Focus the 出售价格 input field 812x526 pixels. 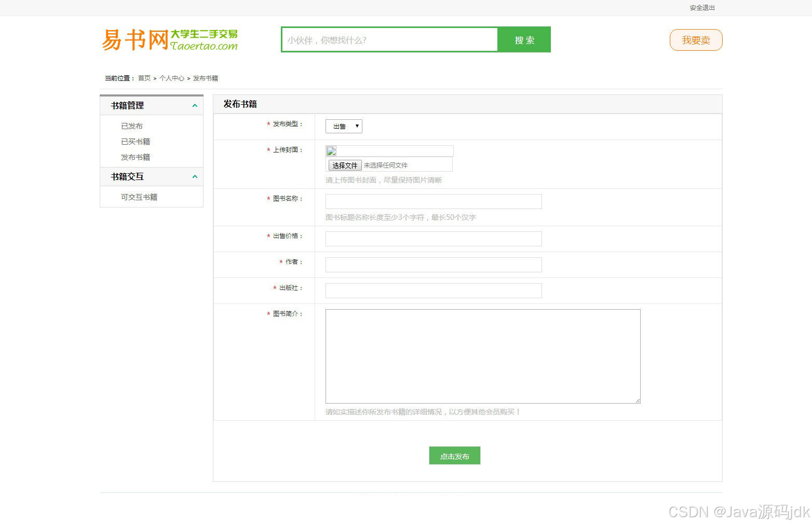(434, 239)
